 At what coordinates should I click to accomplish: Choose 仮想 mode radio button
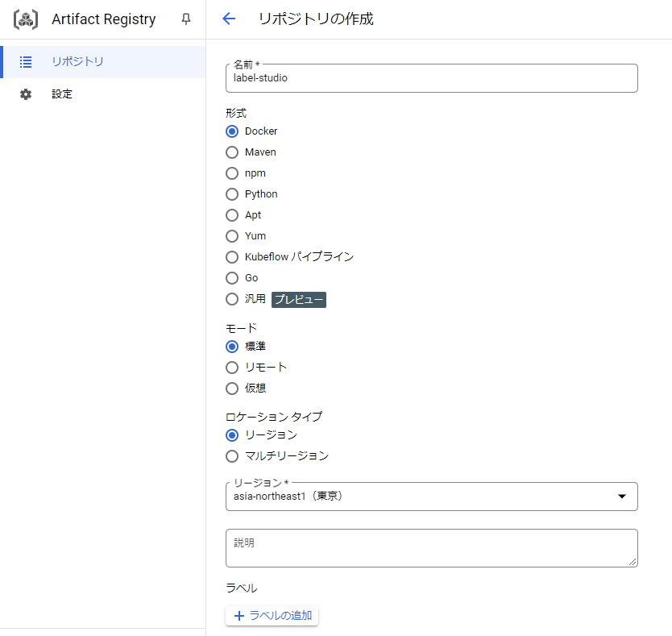(x=232, y=389)
